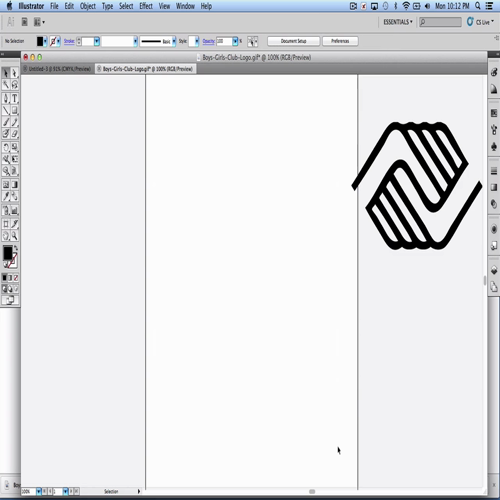Click the Go to Bridge icon

[x=24, y=22]
